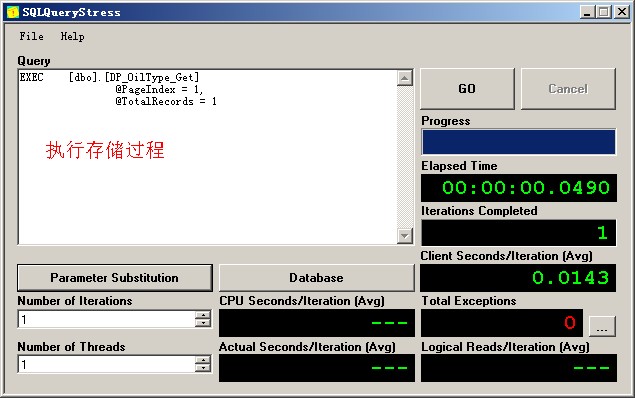The width and height of the screenshot is (635, 398).
Task: Click the Cancel button
Action: [x=568, y=89]
